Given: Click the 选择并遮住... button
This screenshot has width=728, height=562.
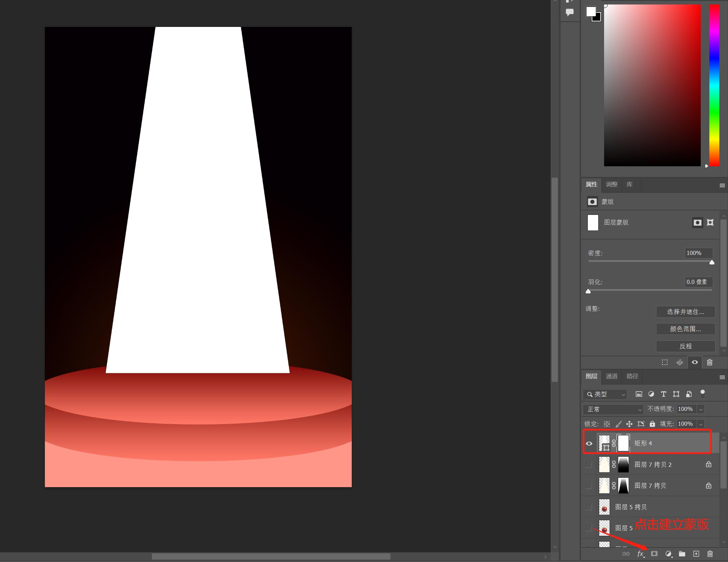Looking at the screenshot, I should coord(685,312).
